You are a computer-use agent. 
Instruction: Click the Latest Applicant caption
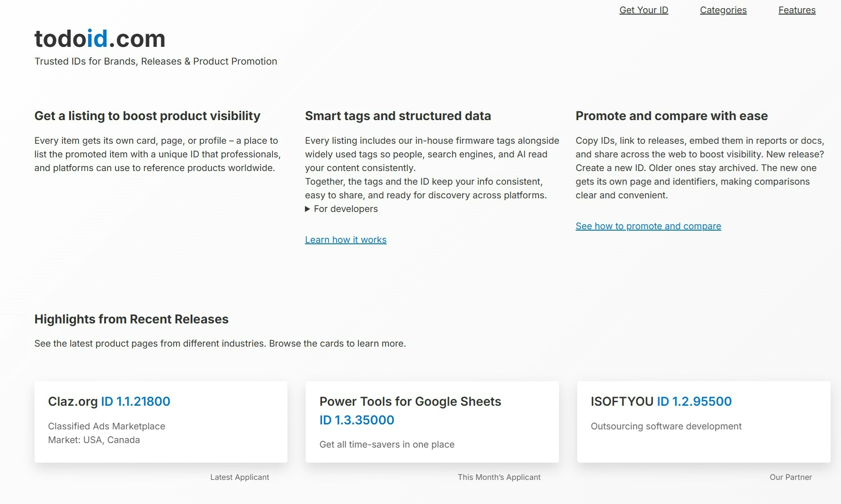(x=239, y=477)
